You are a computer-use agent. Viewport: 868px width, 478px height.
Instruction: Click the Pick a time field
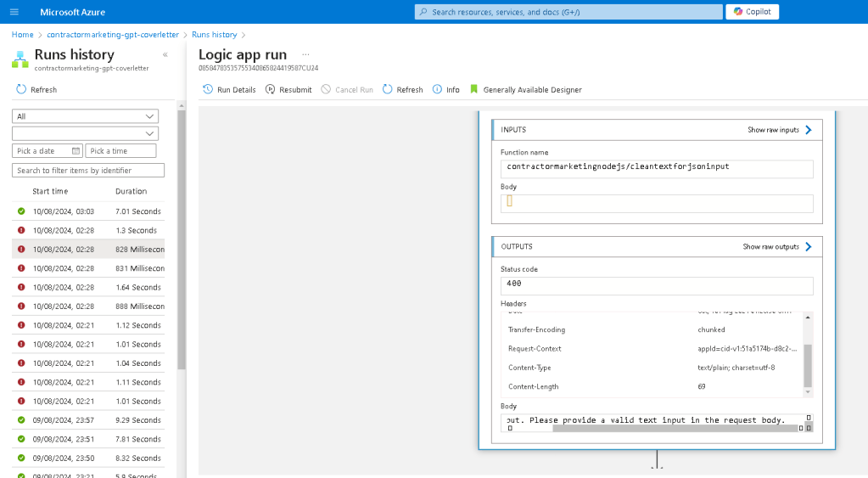click(x=120, y=150)
